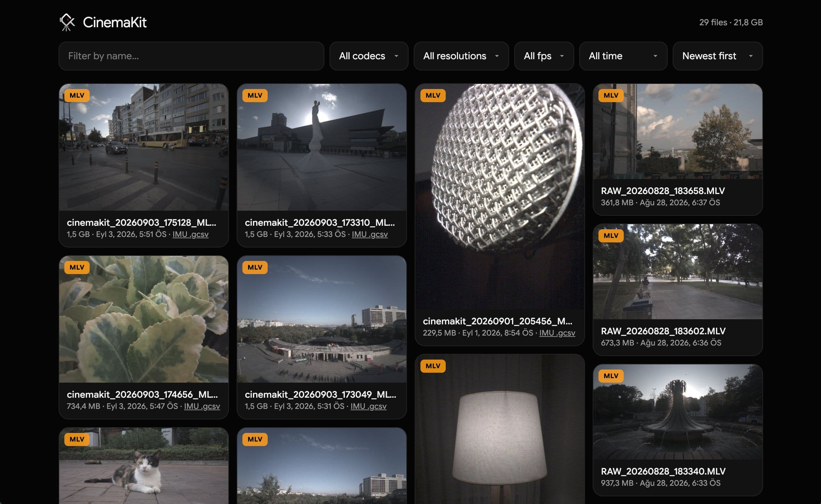This screenshot has width=821, height=504.
Task: Select filename RAW_20260828_183602.MLV
Action: click(x=663, y=331)
